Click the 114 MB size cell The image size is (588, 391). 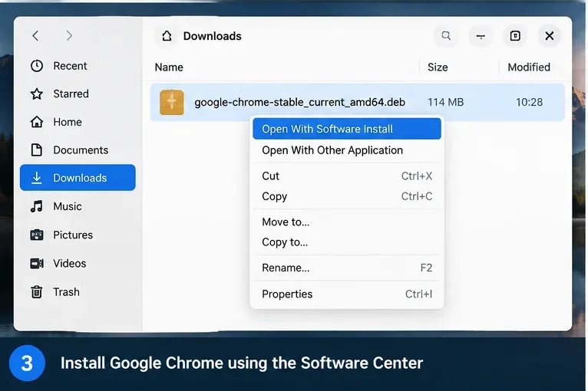(445, 102)
